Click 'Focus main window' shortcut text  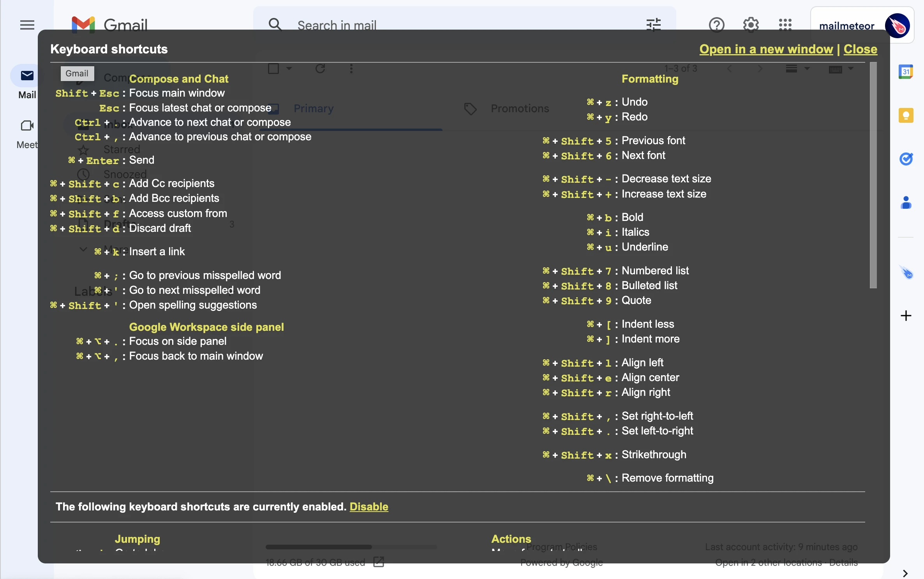[x=176, y=93]
